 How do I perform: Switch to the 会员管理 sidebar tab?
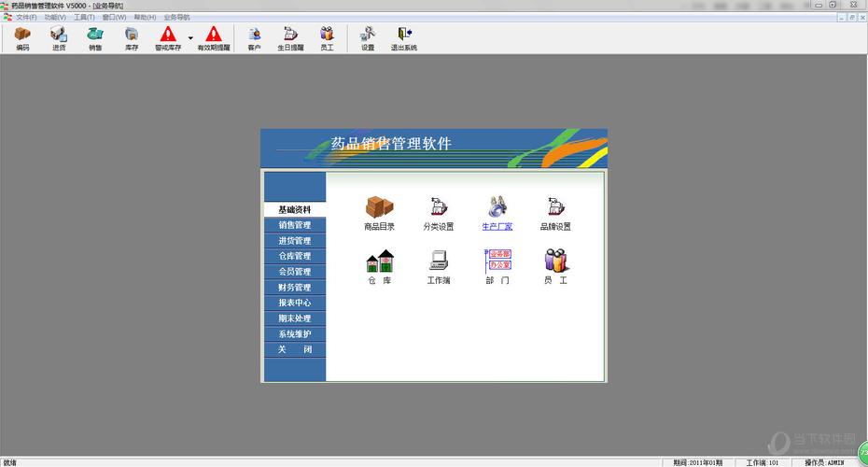click(295, 272)
